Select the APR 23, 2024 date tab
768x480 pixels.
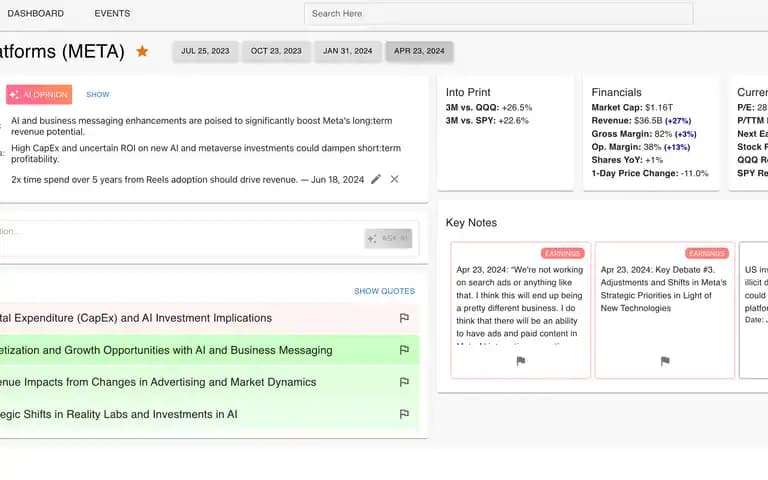[x=419, y=51]
